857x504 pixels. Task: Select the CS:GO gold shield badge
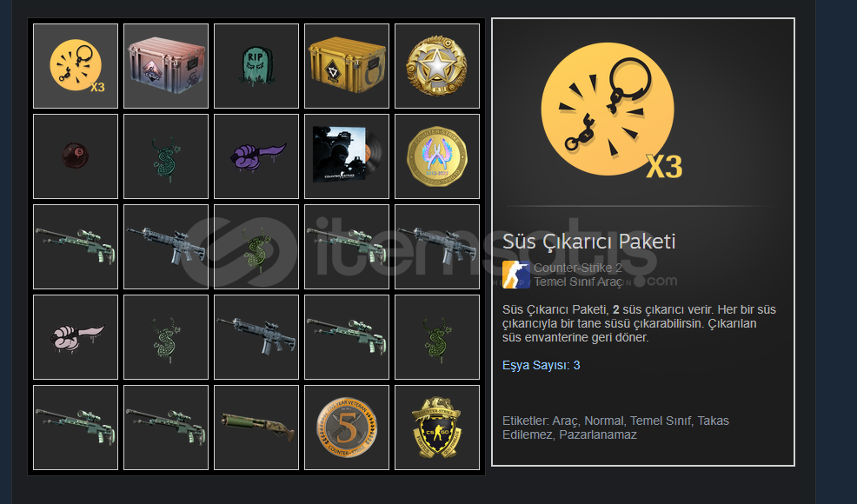pos(437,428)
